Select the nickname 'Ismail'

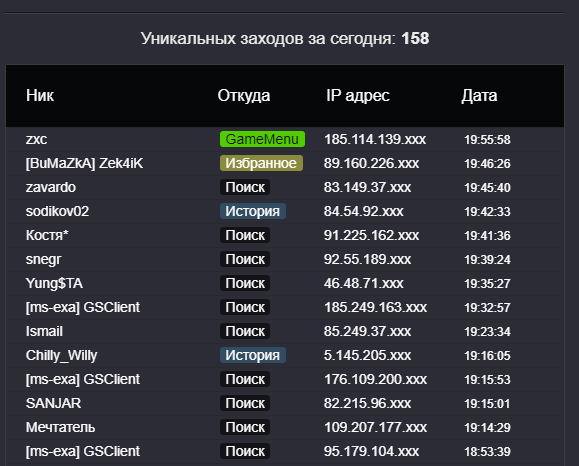44,331
